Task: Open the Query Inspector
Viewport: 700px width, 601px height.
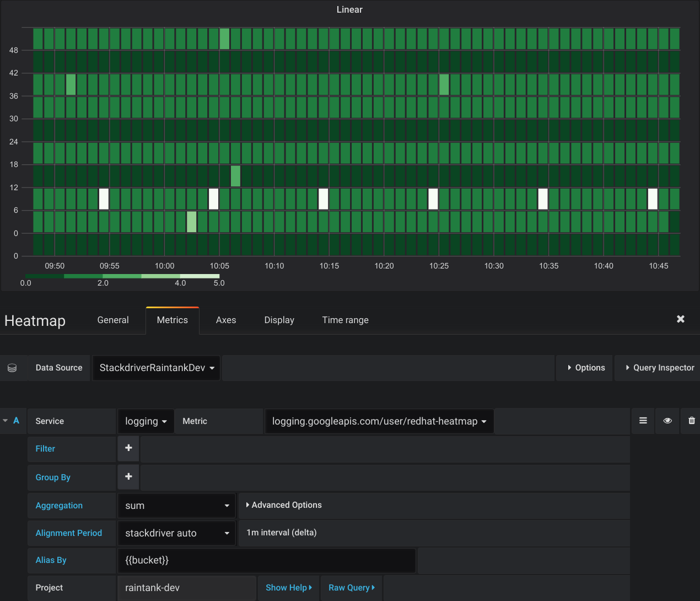Action: pyautogui.click(x=660, y=368)
